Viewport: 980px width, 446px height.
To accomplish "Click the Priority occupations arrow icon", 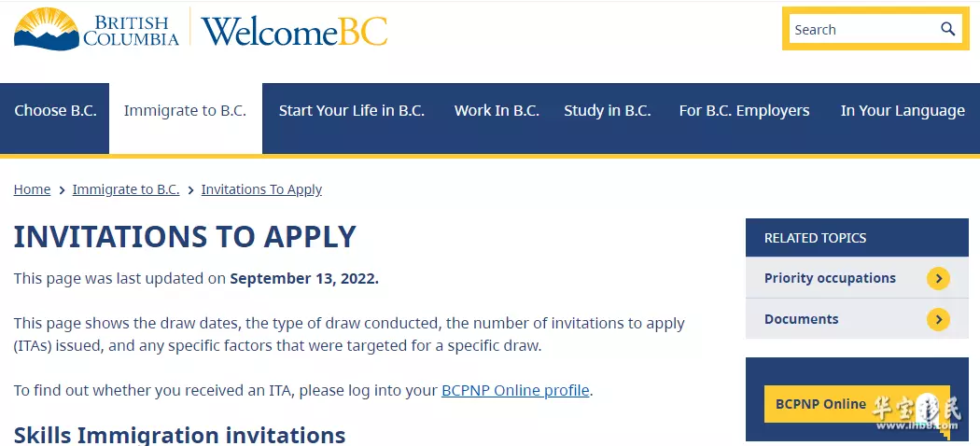I will [x=938, y=278].
